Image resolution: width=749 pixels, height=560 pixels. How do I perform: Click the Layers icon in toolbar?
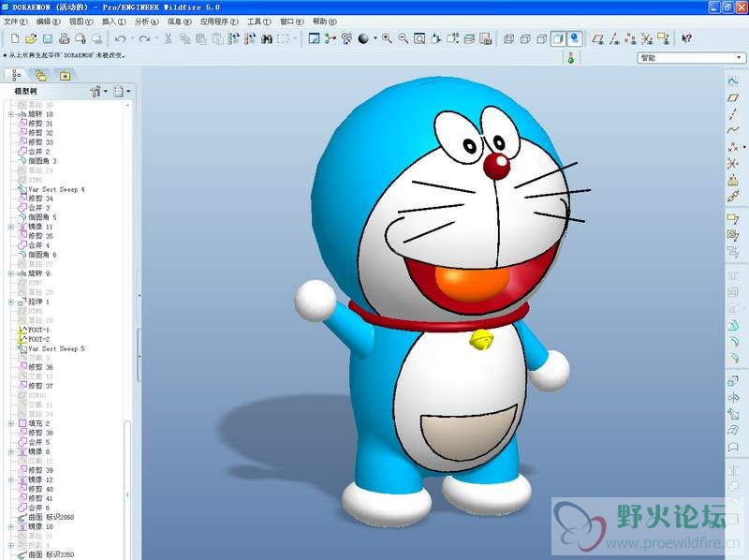point(469,38)
